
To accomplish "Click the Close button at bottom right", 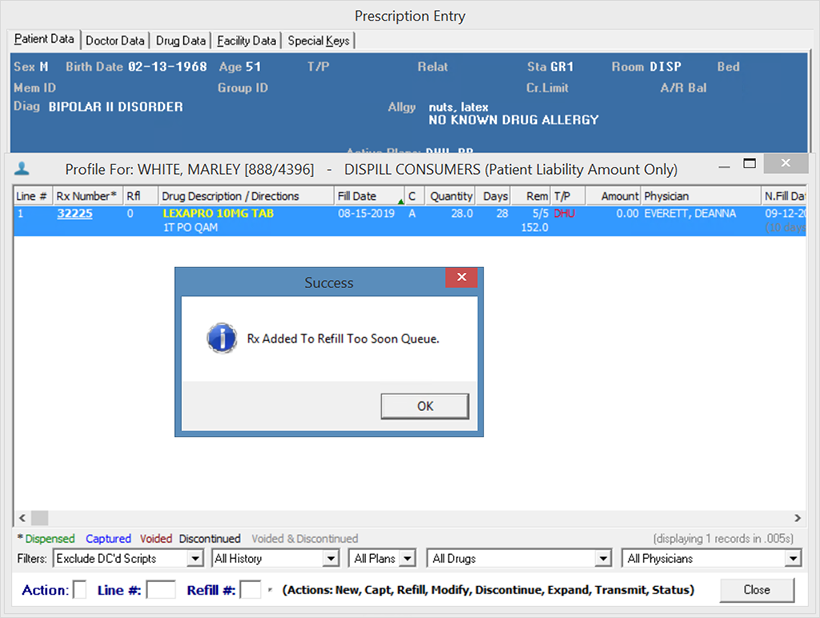I will click(757, 590).
